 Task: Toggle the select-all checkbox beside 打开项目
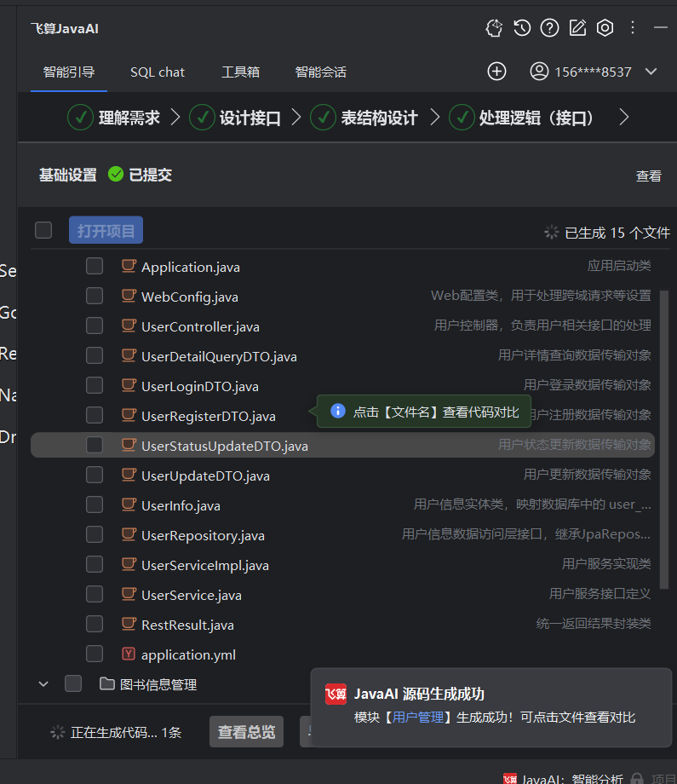pyautogui.click(x=43, y=230)
